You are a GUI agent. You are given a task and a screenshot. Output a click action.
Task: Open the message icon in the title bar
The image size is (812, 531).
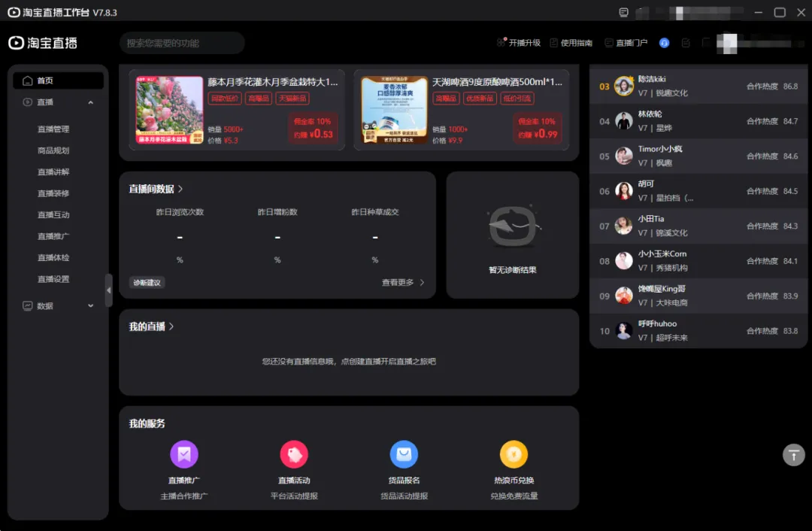pyautogui.click(x=623, y=13)
